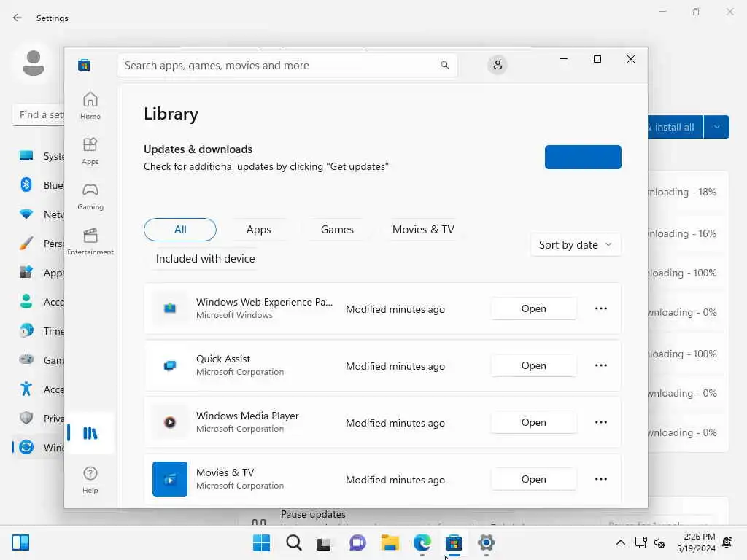This screenshot has height=560, width=747.
Task: Open the Movies & TV app
Action: tap(533, 479)
